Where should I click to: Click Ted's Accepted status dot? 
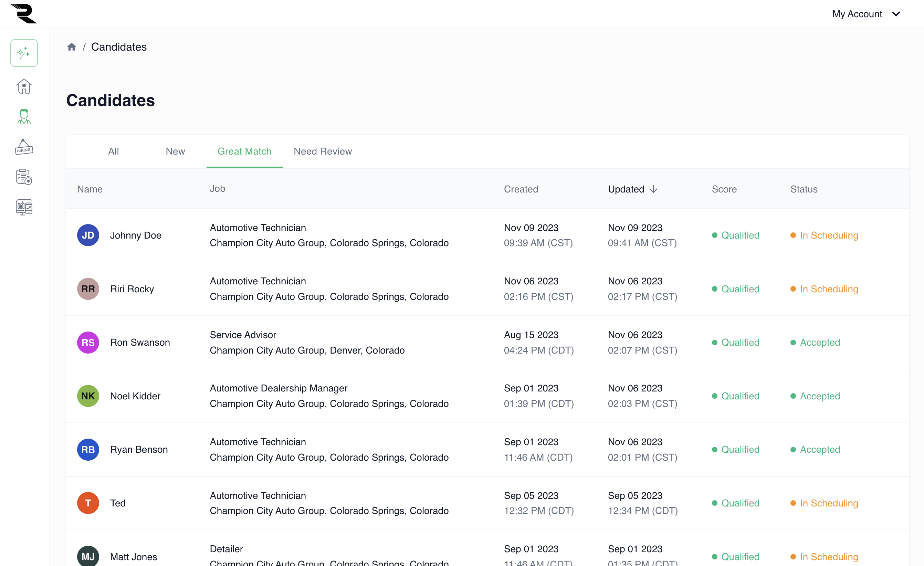click(x=793, y=503)
